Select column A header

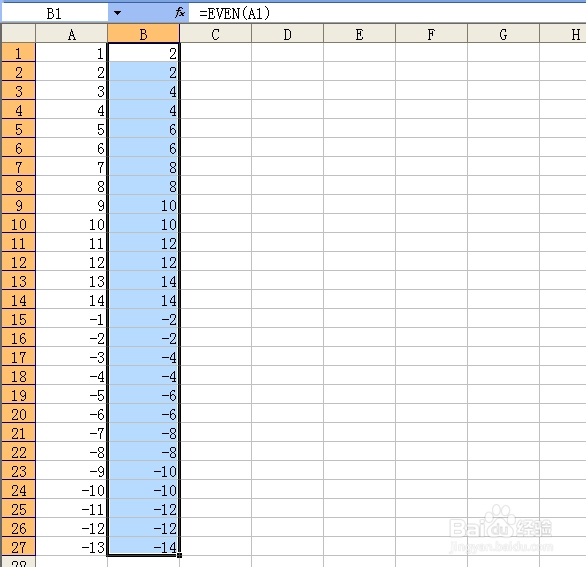coord(71,34)
